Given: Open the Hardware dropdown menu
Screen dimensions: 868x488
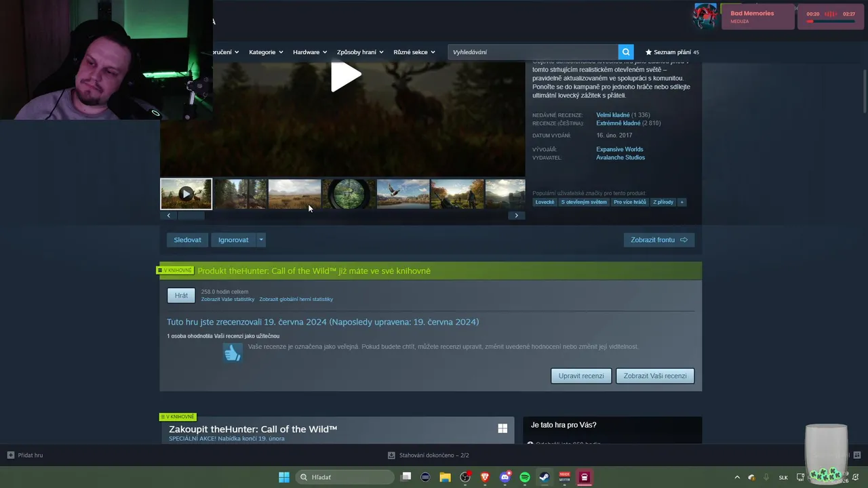Looking at the screenshot, I should click(310, 52).
